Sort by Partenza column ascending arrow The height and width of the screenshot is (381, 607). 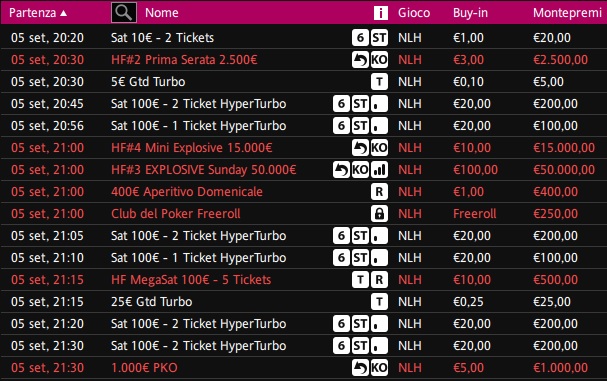pos(63,13)
